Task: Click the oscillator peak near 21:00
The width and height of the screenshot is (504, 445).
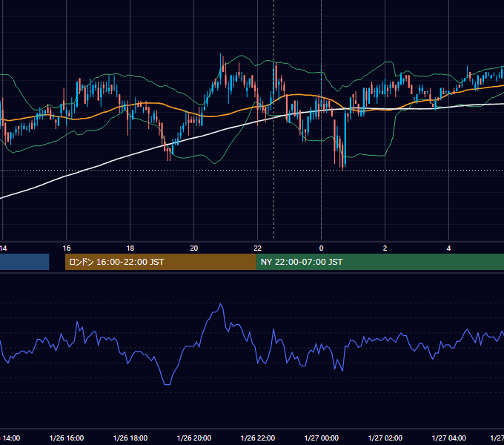Action: [x=221, y=304]
